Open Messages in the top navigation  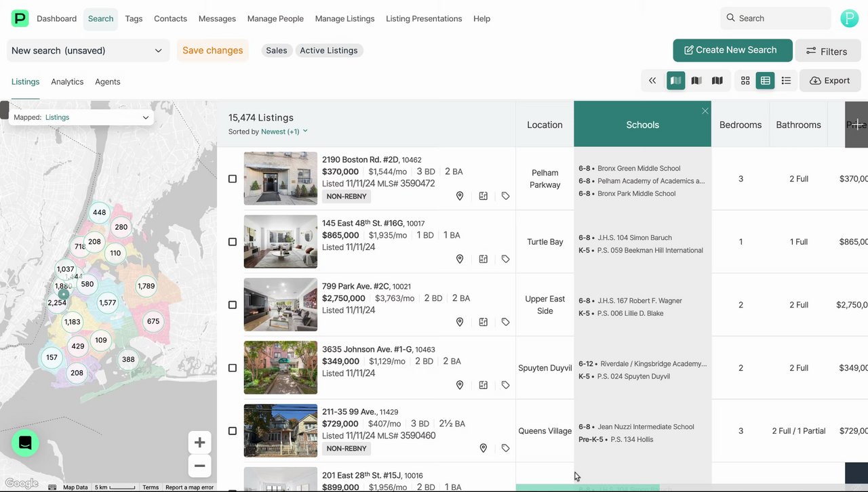pyautogui.click(x=217, y=18)
